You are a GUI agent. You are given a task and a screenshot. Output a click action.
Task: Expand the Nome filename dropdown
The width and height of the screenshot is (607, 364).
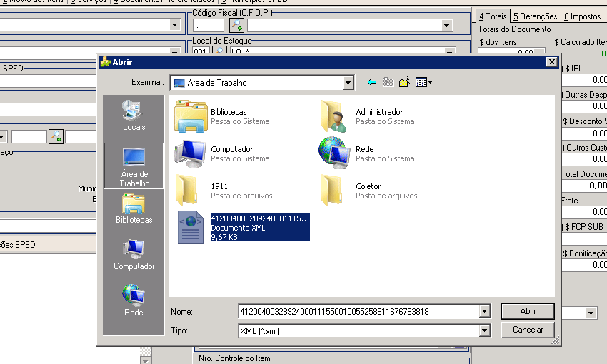(x=484, y=311)
